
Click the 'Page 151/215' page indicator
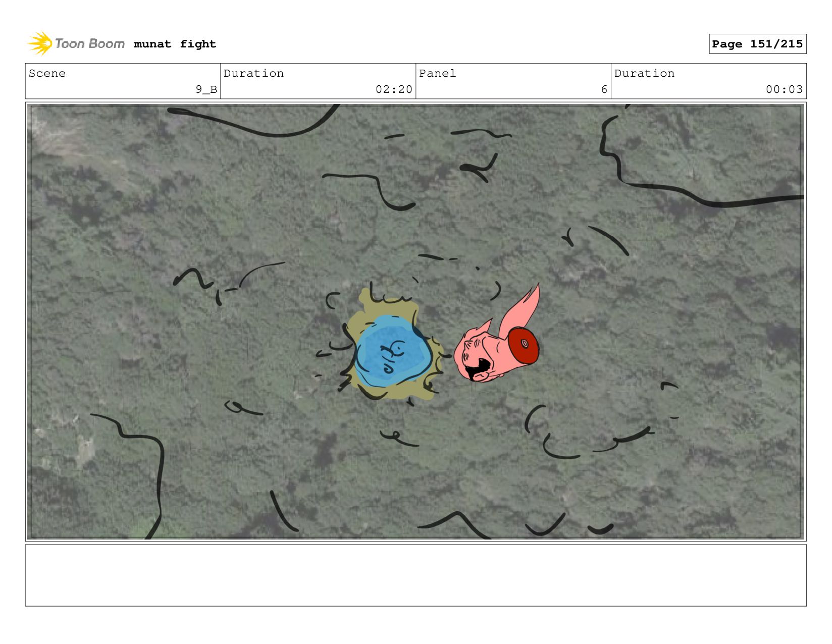click(x=757, y=44)
